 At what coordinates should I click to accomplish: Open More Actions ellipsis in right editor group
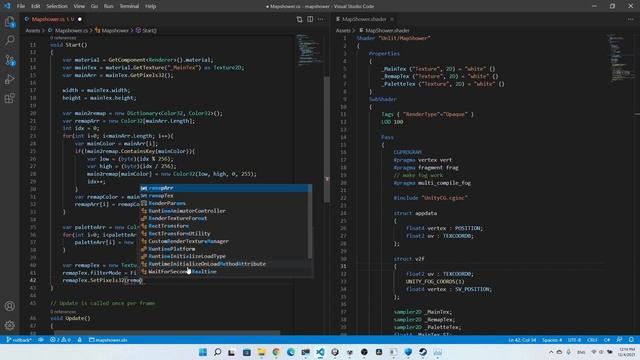point(631,19)
